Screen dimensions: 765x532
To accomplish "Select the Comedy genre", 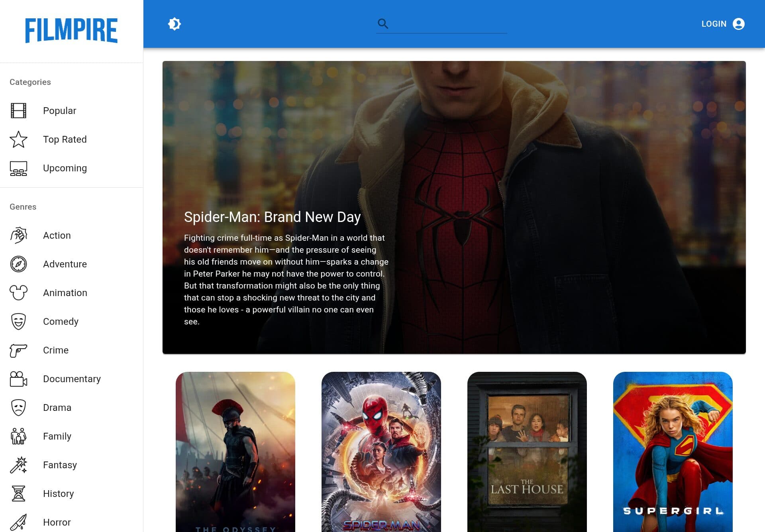I will (72, 321).
